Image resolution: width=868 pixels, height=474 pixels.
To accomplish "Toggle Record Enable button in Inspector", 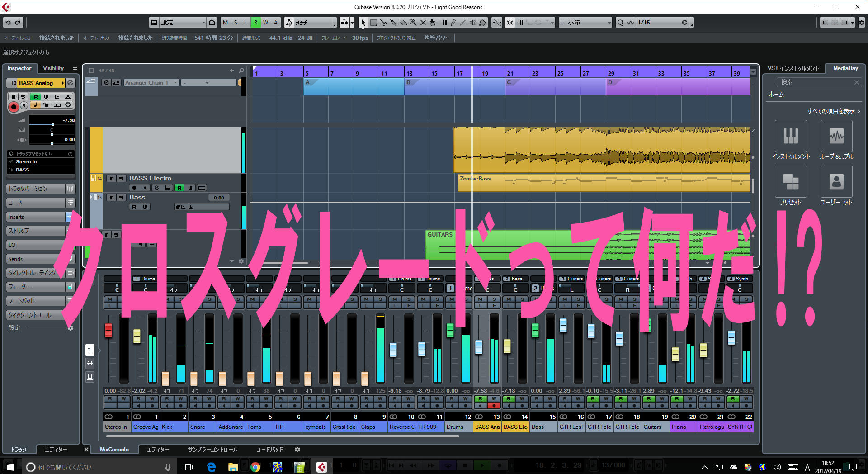I will 14,107.
